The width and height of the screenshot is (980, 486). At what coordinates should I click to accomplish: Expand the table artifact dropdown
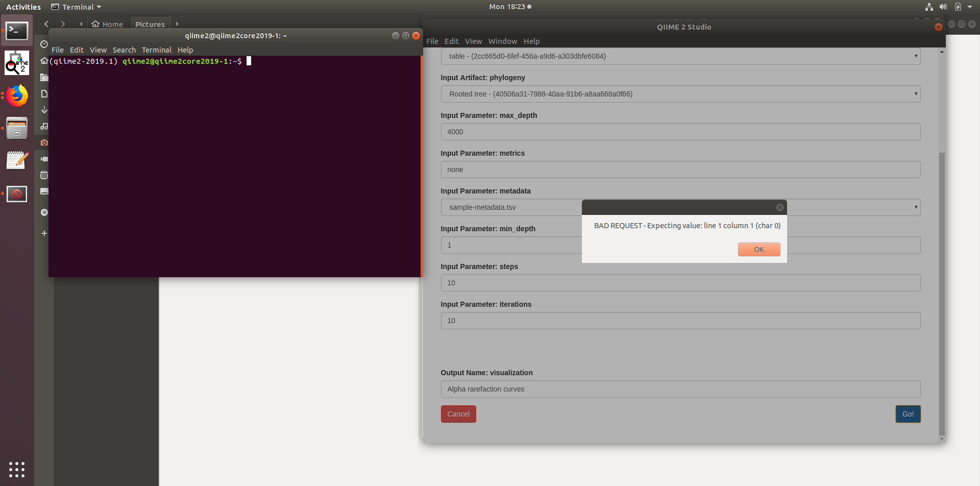click(x=916, y=56)
